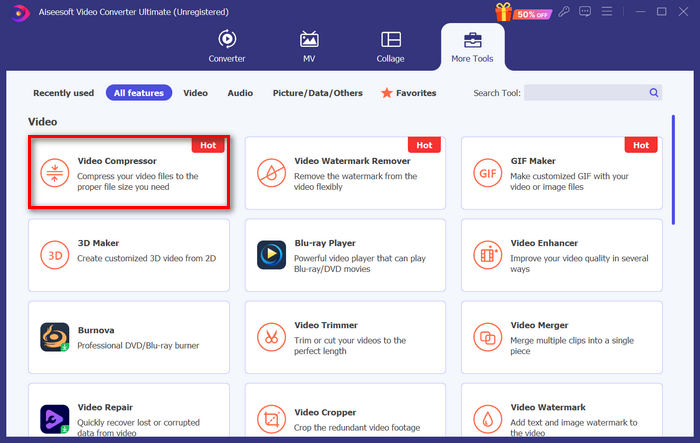The height and width of the screenshot is (443, 700).
Task: Open the GIF Maker icon
Action: coord(488,173)
